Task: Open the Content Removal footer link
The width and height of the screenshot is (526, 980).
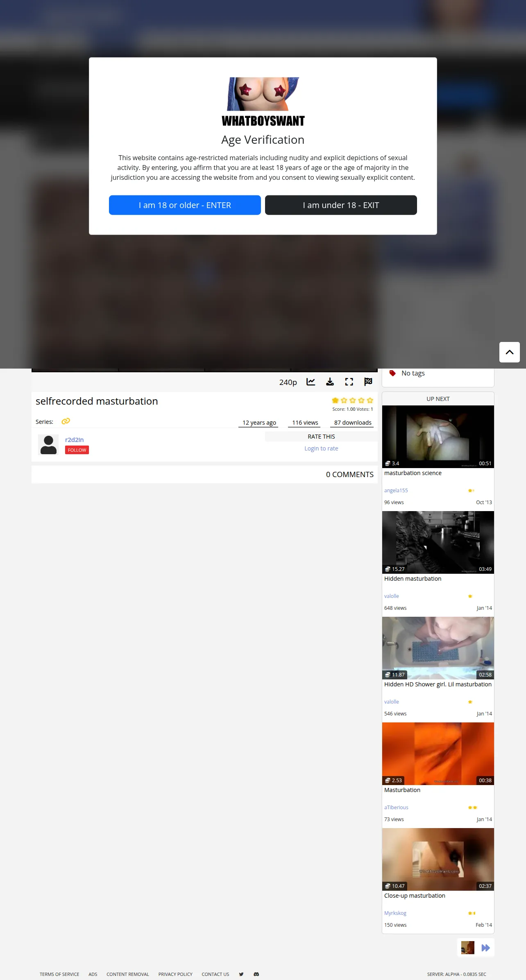Action: (128, 974)
